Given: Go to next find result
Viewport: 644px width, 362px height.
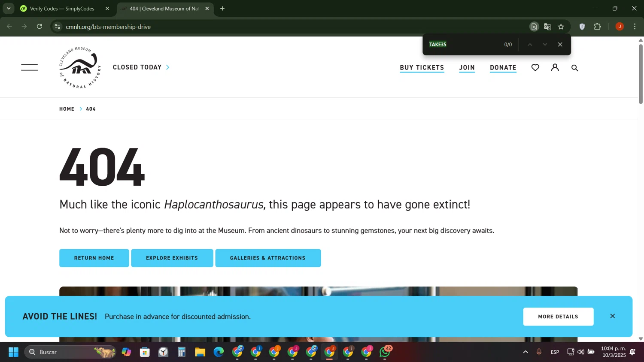Looking at the screenshot, I should click(x=545, y=45).
